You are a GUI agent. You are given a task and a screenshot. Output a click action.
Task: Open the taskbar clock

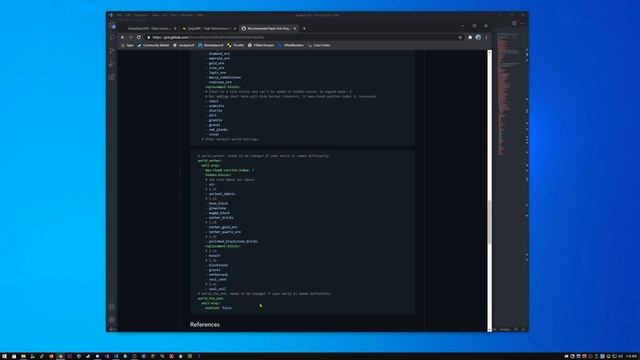631,356
